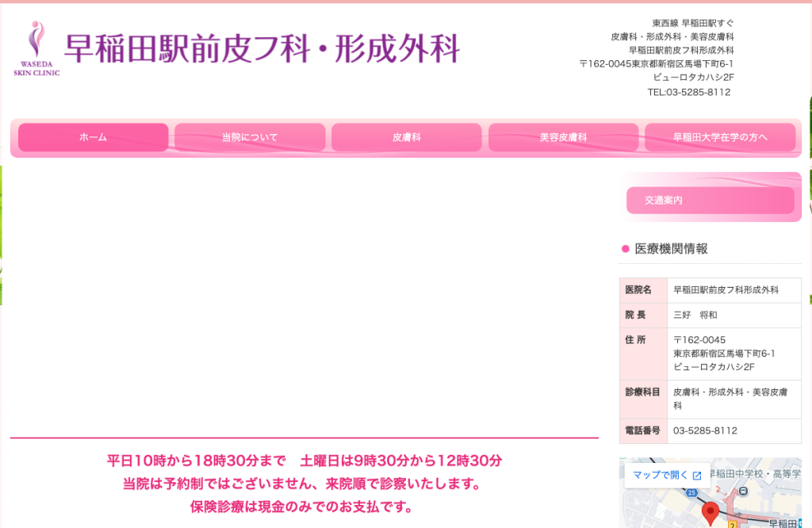Image resolution: width=812 pixels, height=528 pixels.
Task: Open the 当院について menu item
Action: 250,137
